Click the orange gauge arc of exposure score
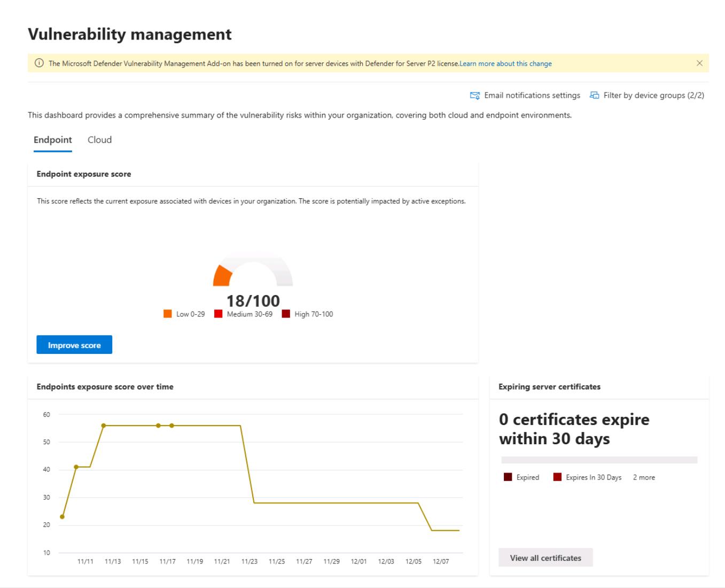Screen dimensions: 725x588 [222, 276]
